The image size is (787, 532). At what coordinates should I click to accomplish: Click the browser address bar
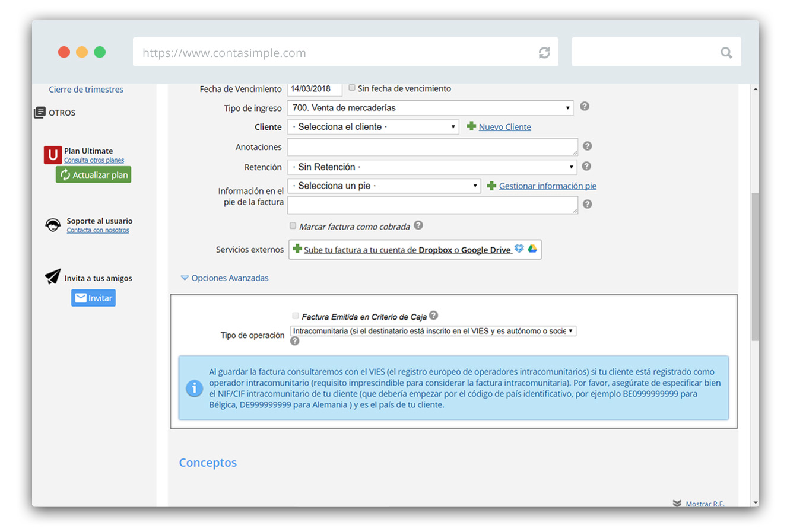345,52
